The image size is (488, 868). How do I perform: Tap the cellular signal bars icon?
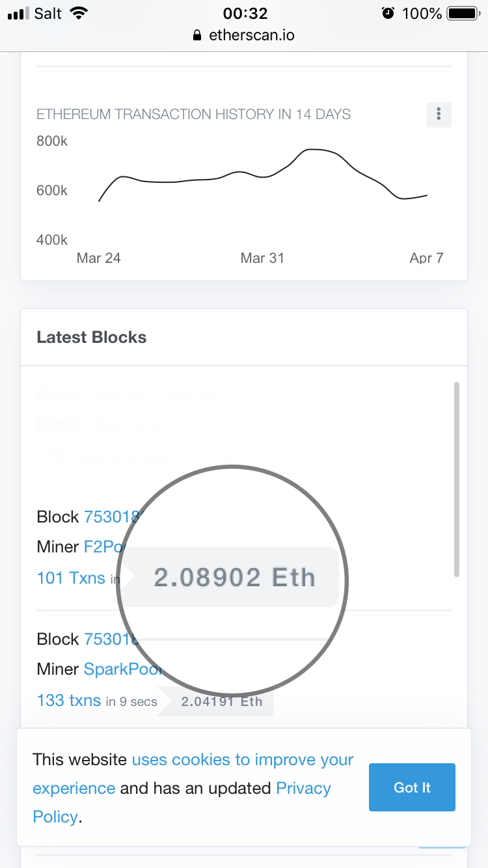point(18,14)
